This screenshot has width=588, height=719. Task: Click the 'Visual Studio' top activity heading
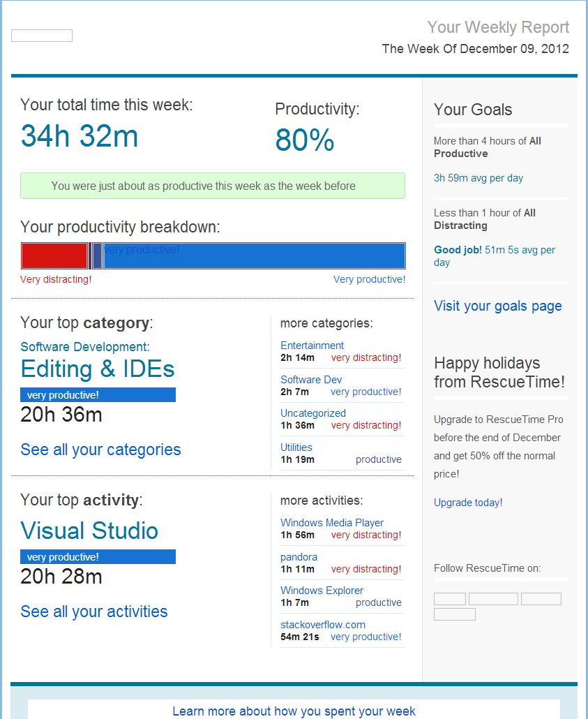(89, 531)
